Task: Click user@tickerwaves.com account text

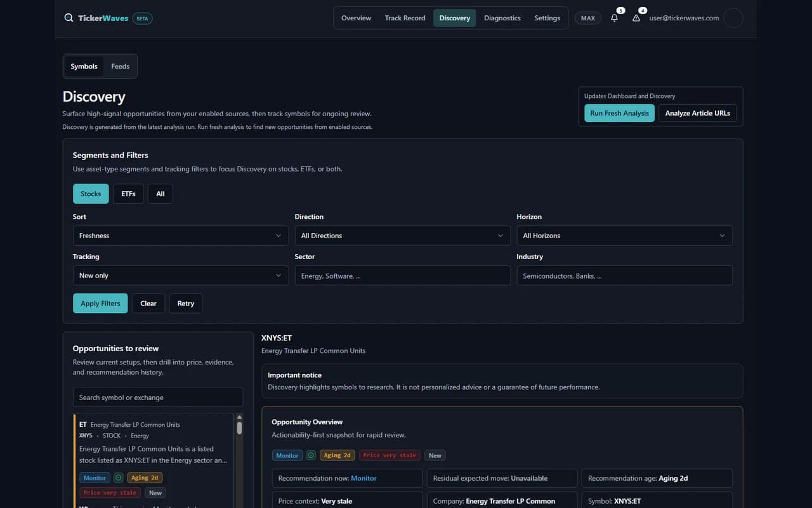Action: (x=684, y=18)
